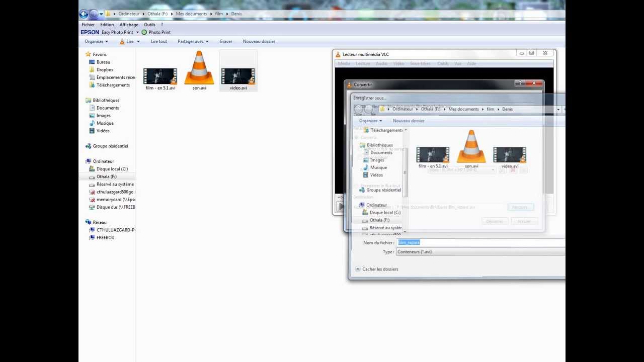Open the save dialog address bar dropdown arrow

[558, 109]
